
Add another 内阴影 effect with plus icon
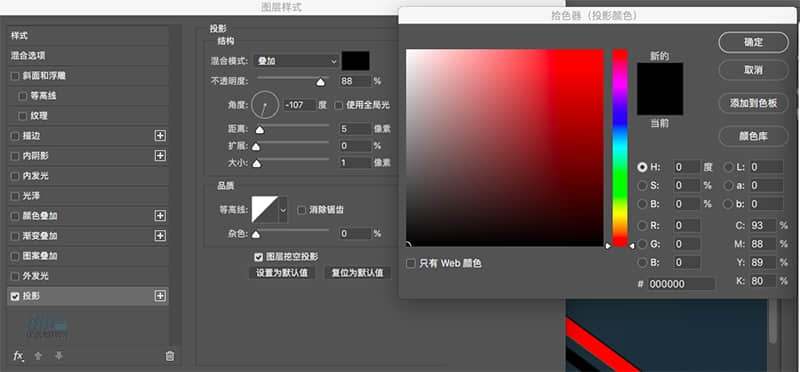160,156
